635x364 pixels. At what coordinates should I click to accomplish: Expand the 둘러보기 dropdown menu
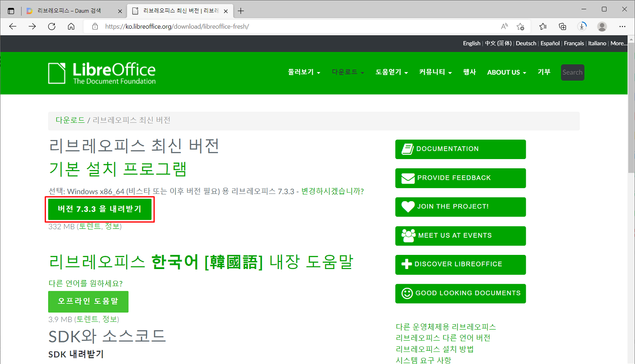coord(304,72)
